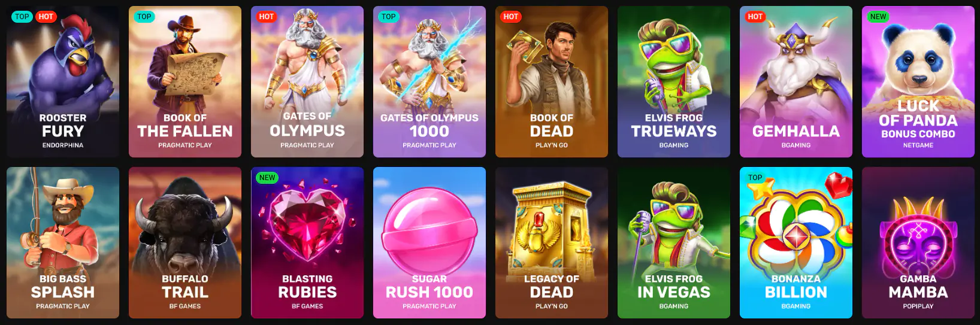This screenshot has height=325, width=980.
Task: Launch Legacy of Dead slot game
Action: 552,242
